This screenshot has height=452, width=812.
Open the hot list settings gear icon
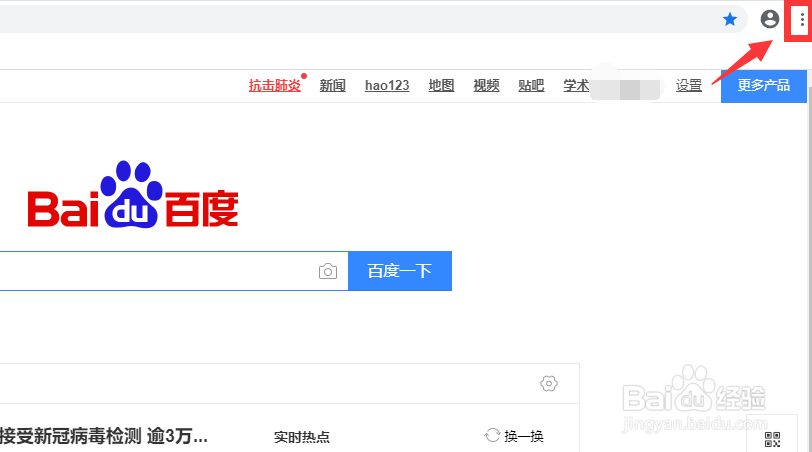tap(549, 384)
